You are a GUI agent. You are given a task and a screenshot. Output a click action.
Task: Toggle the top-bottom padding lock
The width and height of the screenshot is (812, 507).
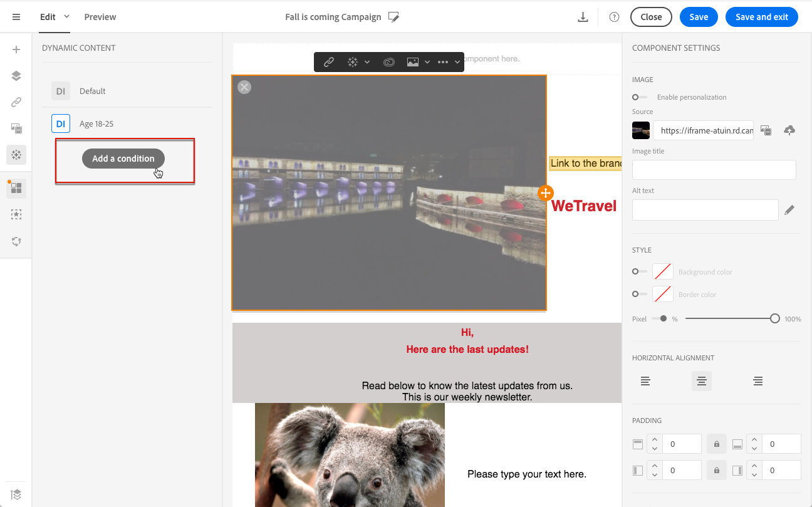717,444
